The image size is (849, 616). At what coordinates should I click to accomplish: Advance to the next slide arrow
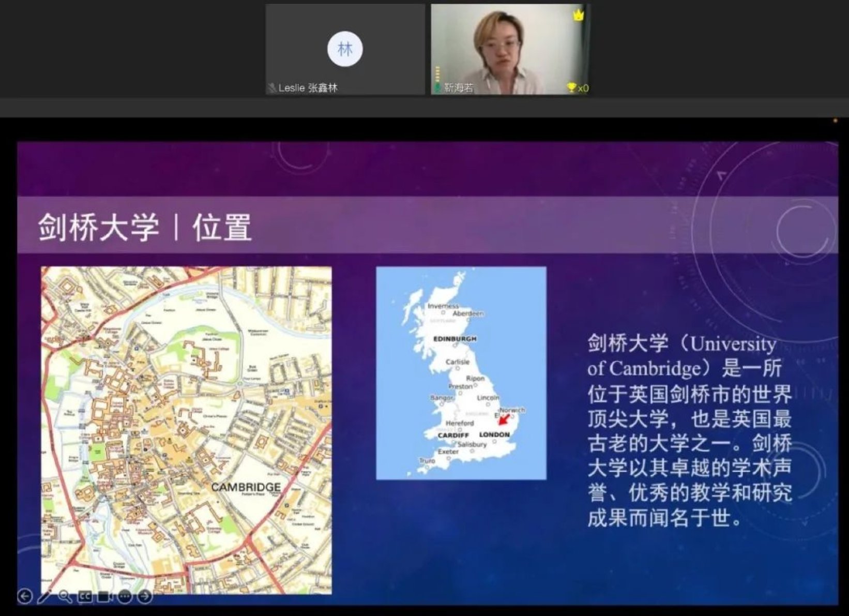145,596
